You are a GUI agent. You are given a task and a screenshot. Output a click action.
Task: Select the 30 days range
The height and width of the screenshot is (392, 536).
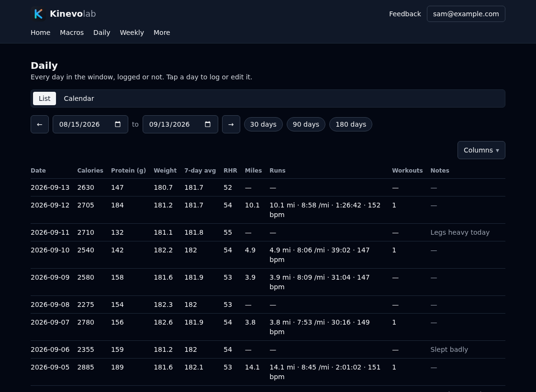tap(263, 124)
